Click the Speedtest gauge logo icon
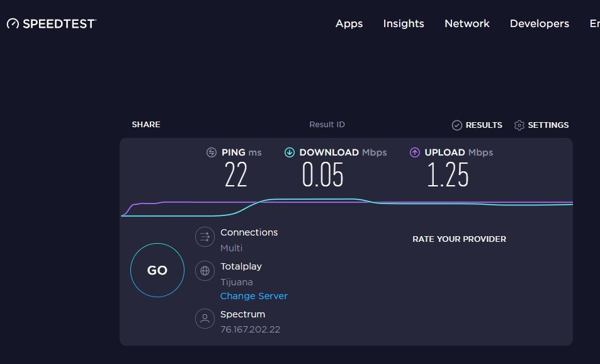 [x=13, y=24]
